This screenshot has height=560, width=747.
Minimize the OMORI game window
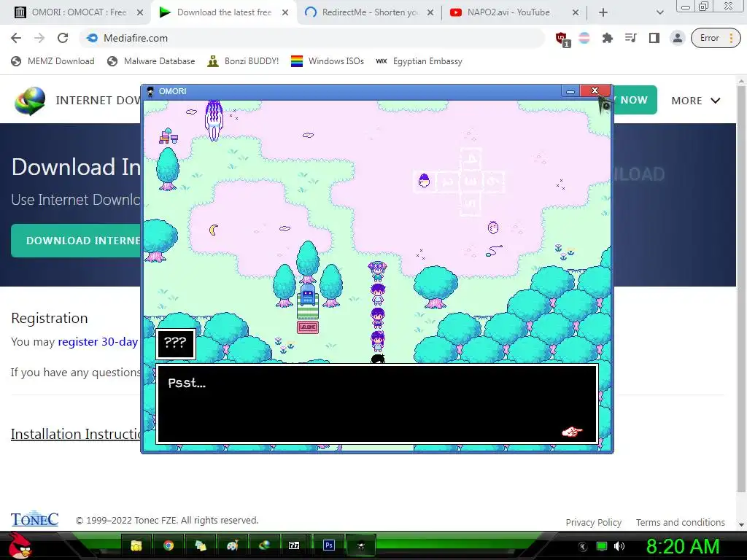point(570,91)
